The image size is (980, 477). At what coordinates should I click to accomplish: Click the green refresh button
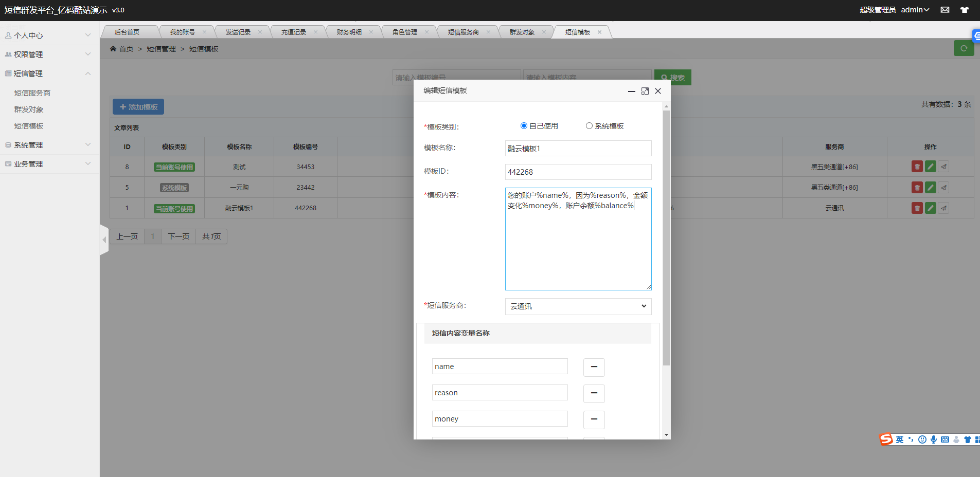[x=964, y=48]
